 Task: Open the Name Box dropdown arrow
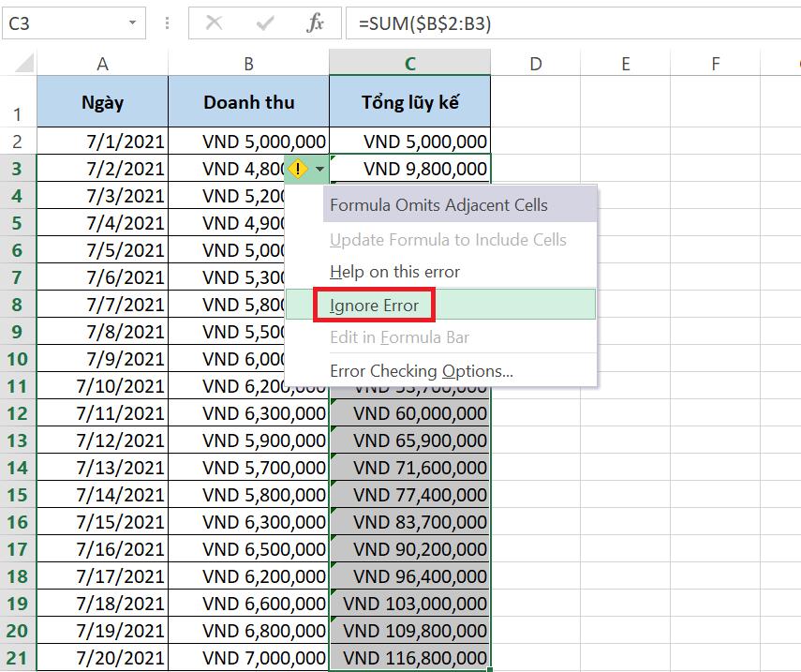tap(134, 22)
